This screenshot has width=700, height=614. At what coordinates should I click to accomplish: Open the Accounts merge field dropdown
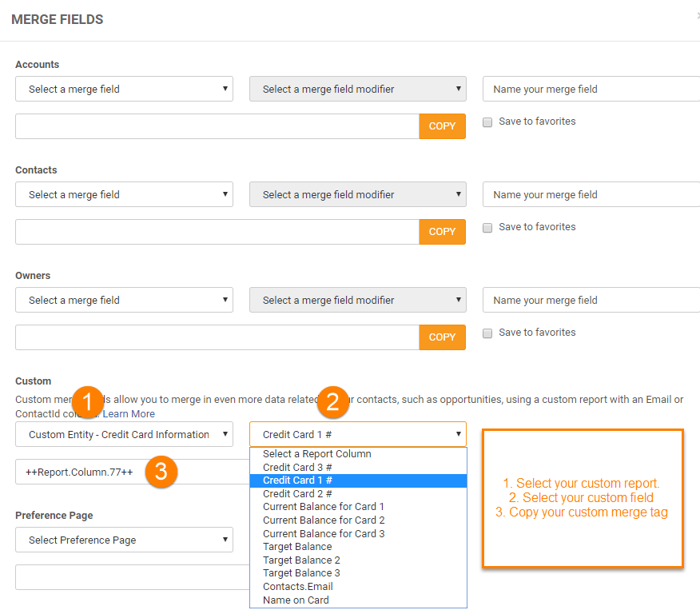[x=124, y=89]
